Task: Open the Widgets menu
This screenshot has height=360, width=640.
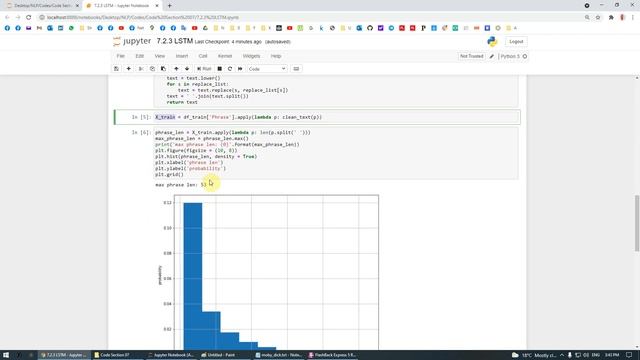Action: pos(251,56)
